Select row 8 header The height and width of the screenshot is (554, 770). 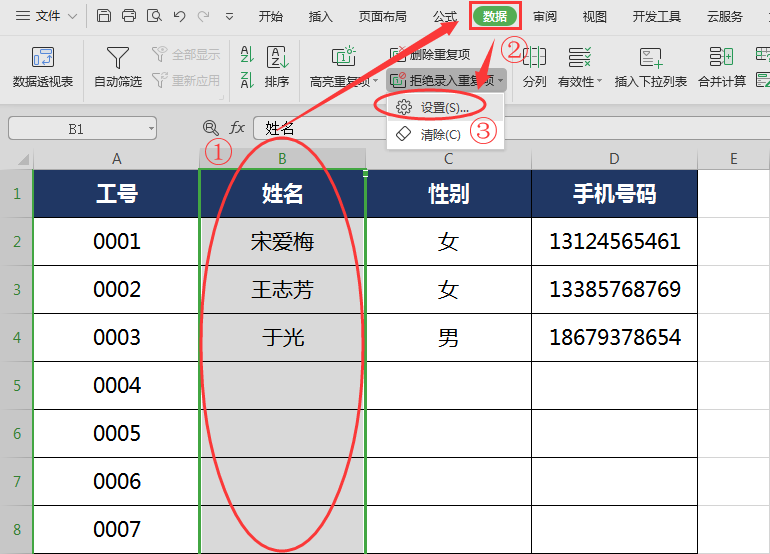[x=17, y=529]
